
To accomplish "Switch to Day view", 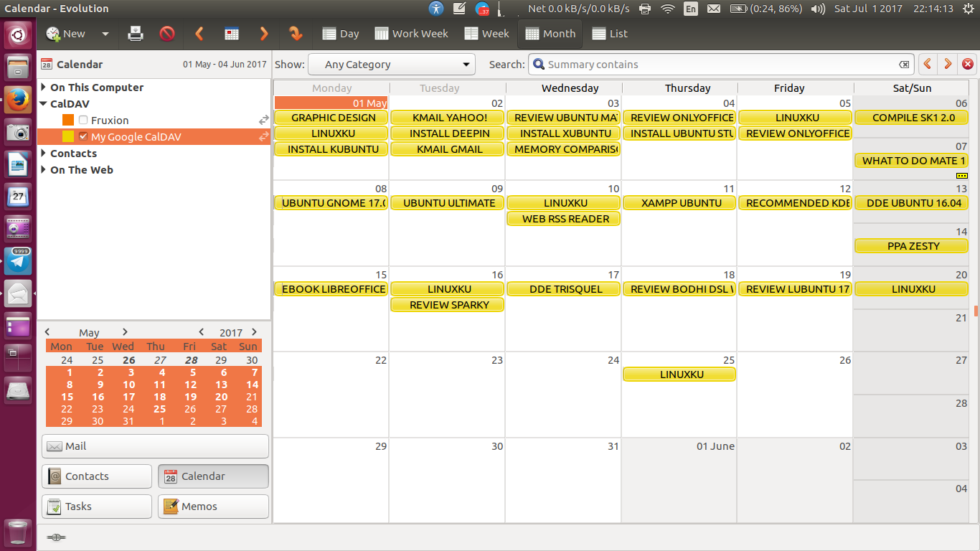I will [341, 34].
